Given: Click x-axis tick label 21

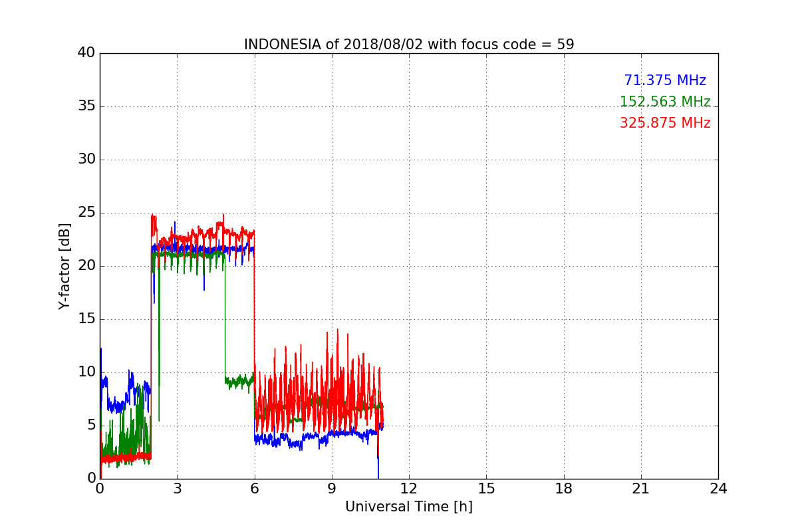Looking at the screenshot, I should click(x=641, y=489).
